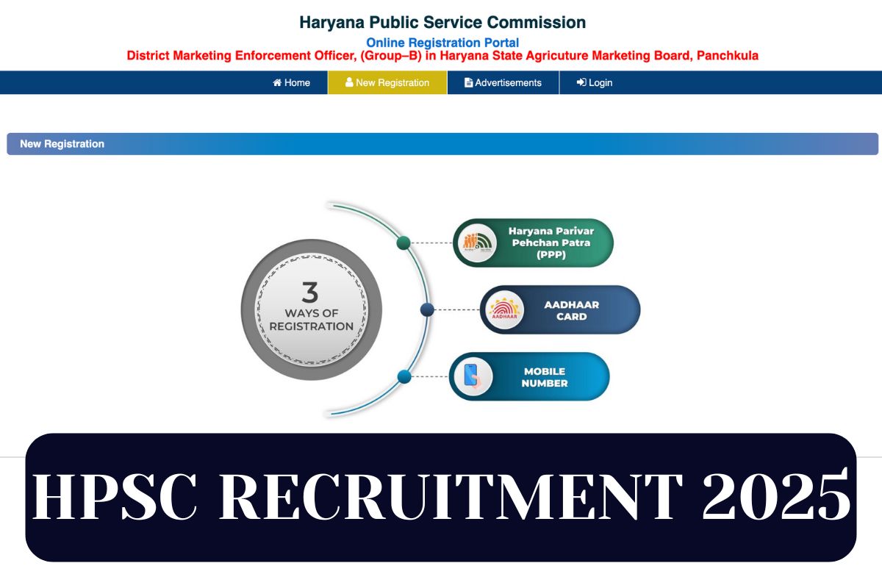Click the document icon beside Advertisements
This screenshot has width=882, height=588.
point(468,82)
